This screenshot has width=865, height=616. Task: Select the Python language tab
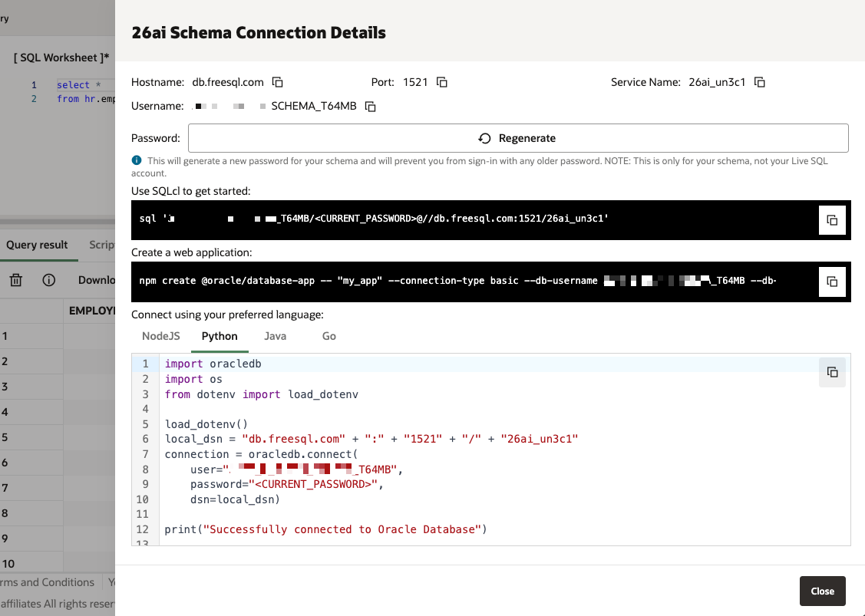[220, 336]
